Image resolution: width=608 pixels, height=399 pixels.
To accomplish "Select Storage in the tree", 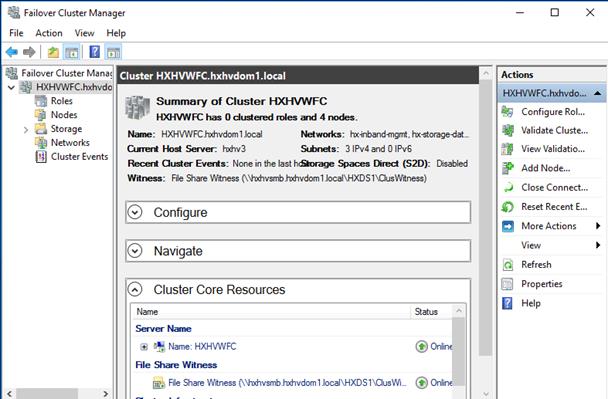I will pos(66,129).
